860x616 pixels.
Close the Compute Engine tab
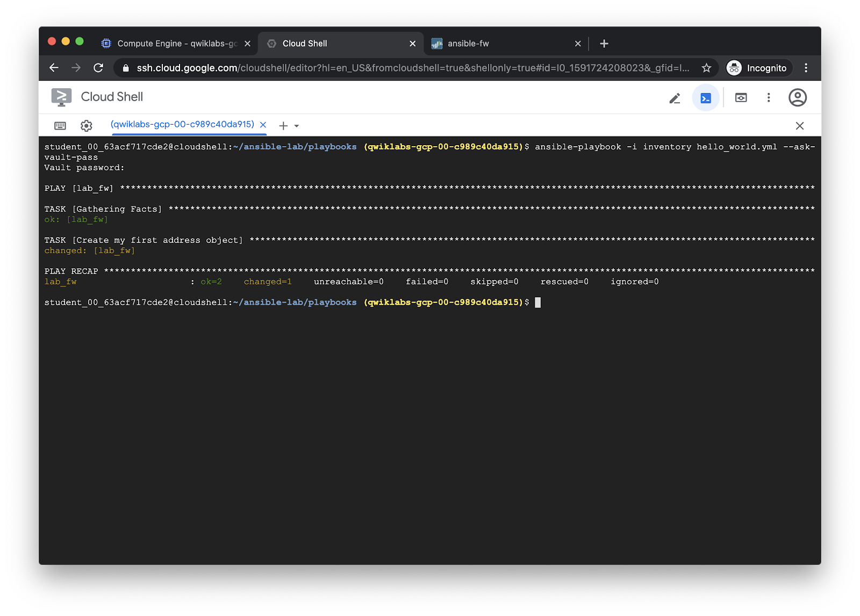pos(247,44)
